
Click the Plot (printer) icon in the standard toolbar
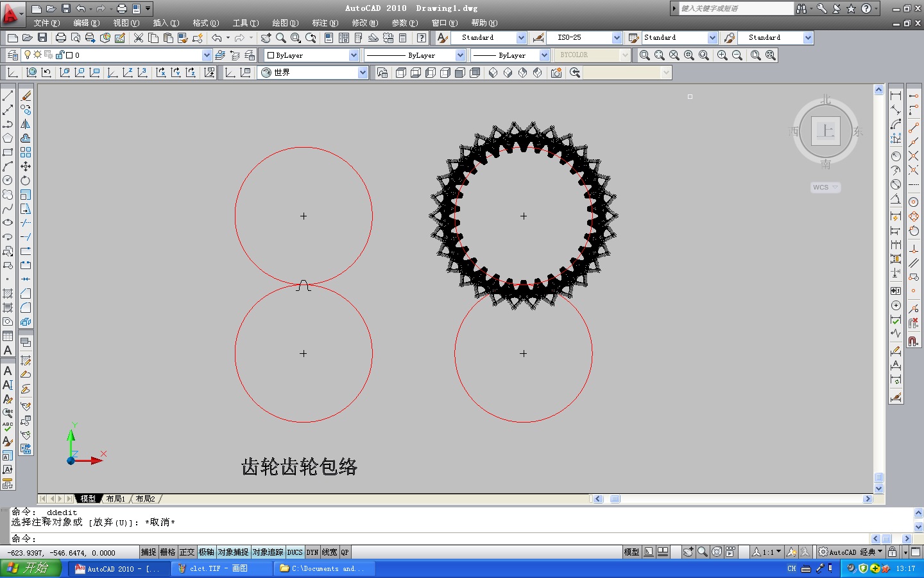pos(61,38)
